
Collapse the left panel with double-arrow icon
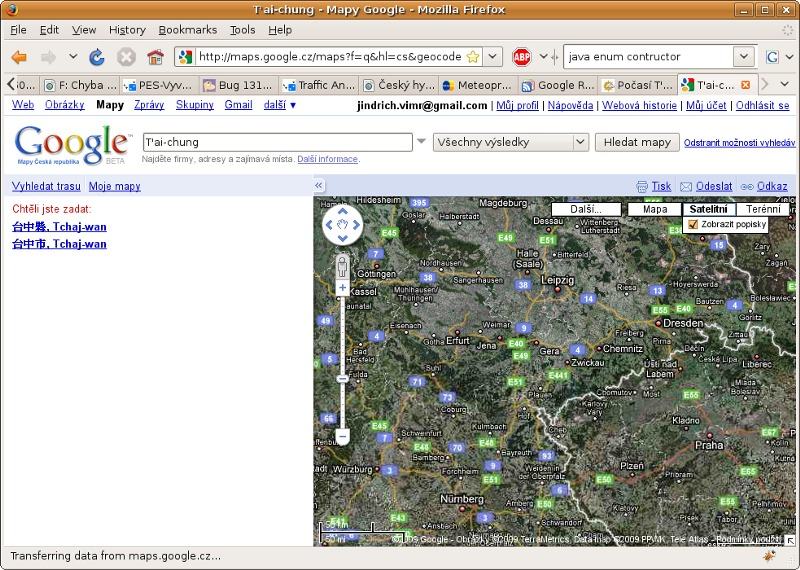[x=319, y=185]
